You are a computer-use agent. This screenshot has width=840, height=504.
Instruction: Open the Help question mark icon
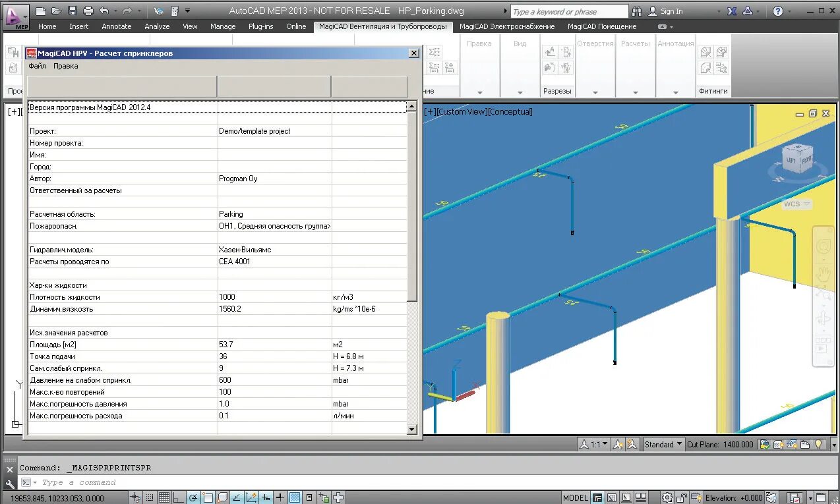778,11
